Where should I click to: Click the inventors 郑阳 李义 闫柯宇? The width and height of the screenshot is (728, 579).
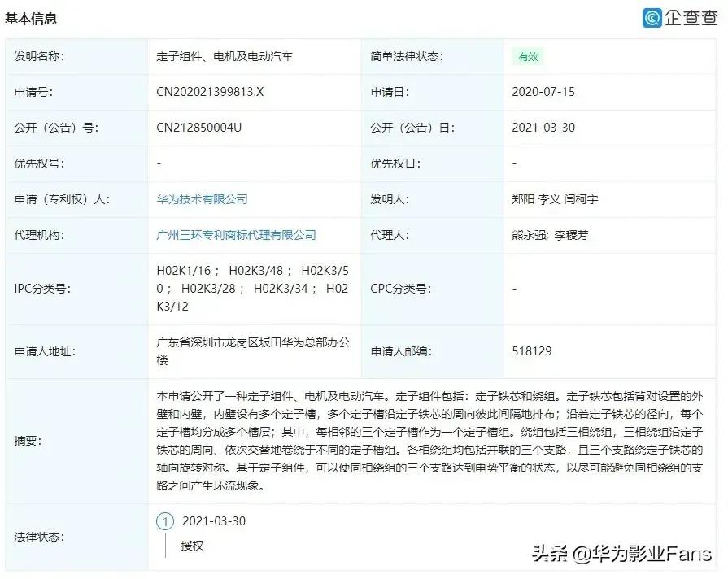pos(555,199)
